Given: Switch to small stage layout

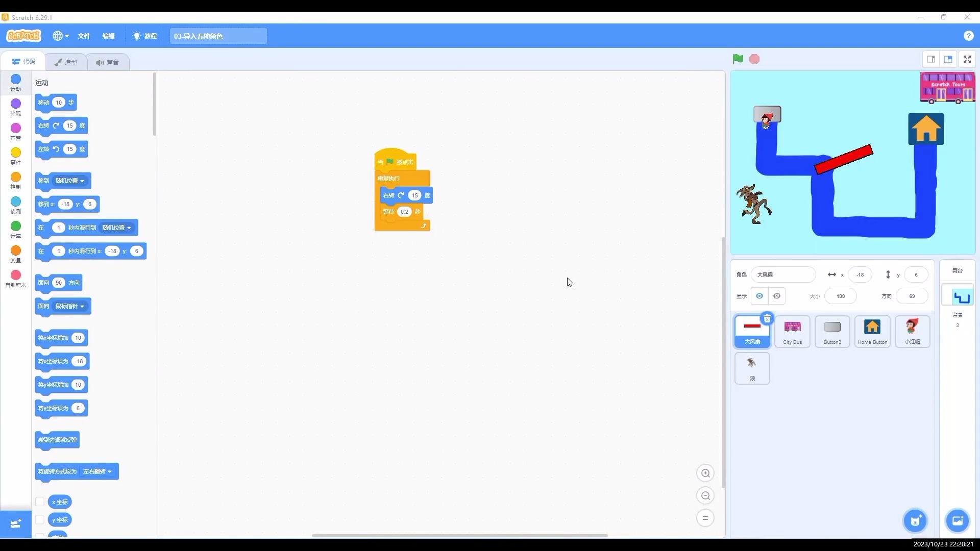Looking at the screenshot, I should (x=931, y=59).
